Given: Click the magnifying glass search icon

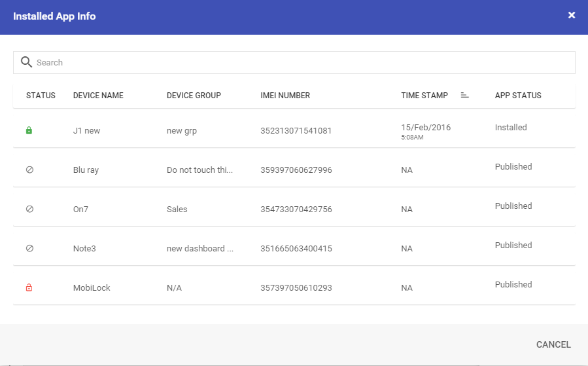Looking at the screenshot, I should tap(26, 62).
